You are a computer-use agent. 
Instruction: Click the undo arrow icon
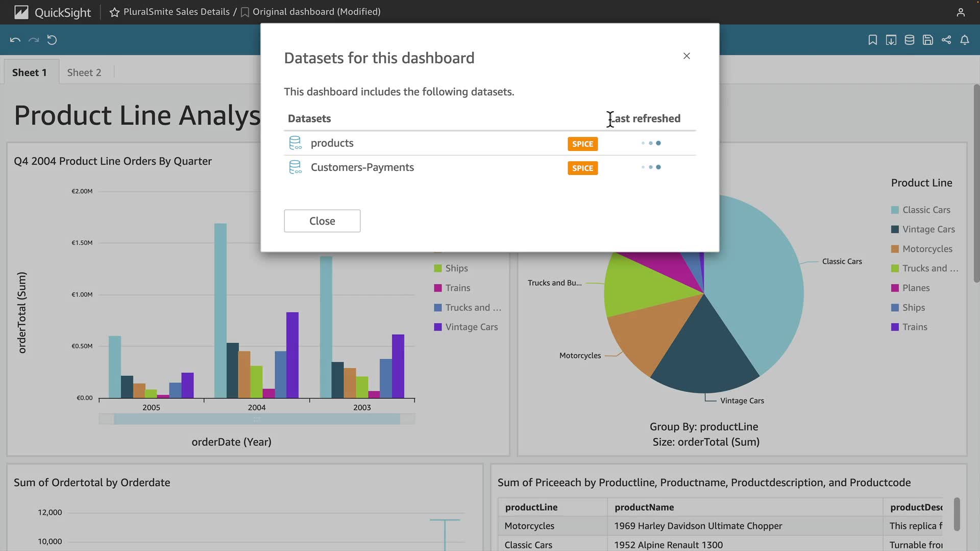coord(15,40)
